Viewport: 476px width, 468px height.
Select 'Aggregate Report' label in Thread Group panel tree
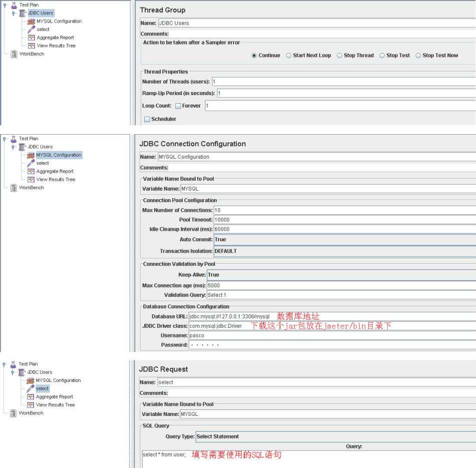pos(55,38)
